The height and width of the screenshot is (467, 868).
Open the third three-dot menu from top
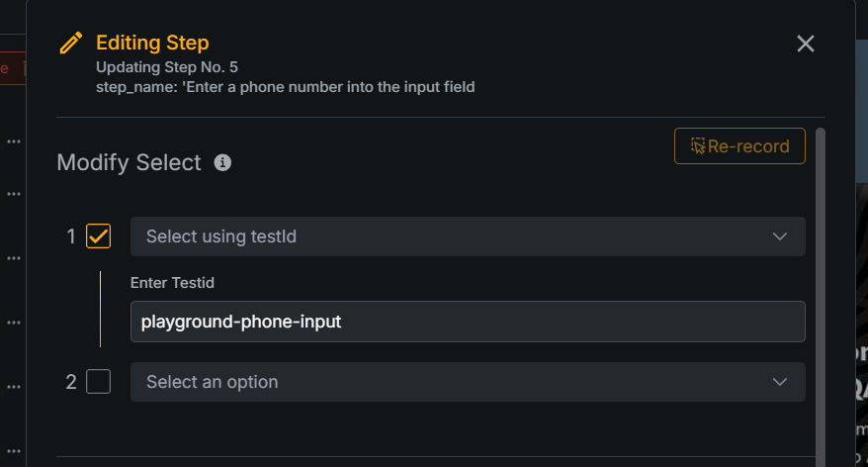point(14,258)
